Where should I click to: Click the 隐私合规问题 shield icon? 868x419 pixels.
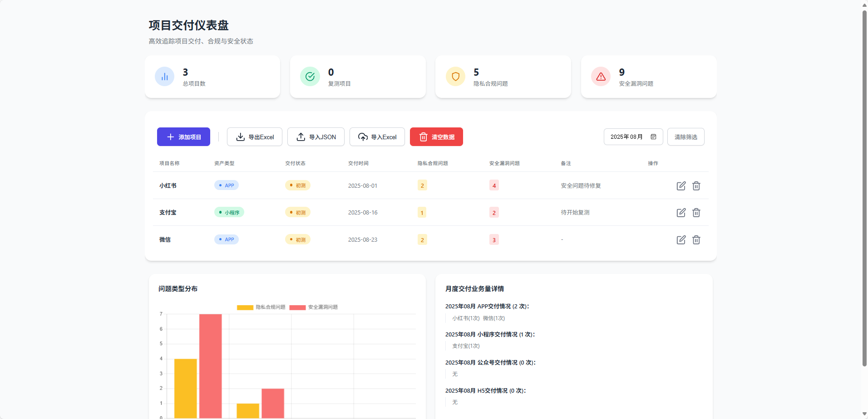(455, 77)
